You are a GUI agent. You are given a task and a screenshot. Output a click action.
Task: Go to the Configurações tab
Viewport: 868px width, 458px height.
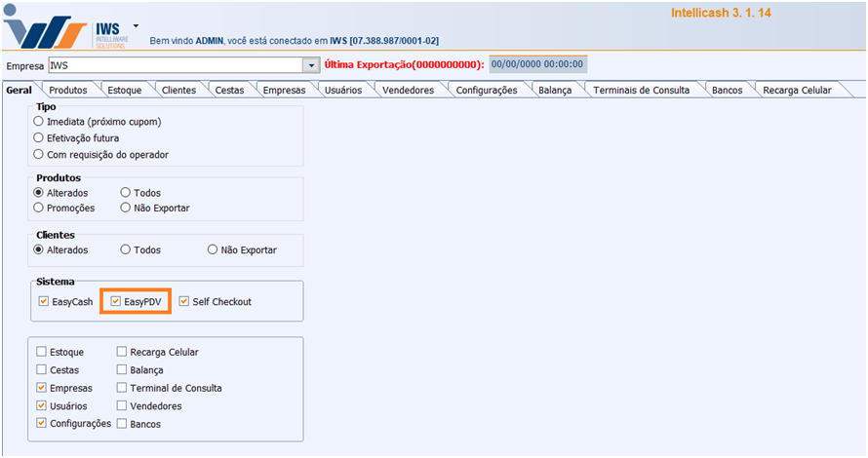(x=485, y=91)
